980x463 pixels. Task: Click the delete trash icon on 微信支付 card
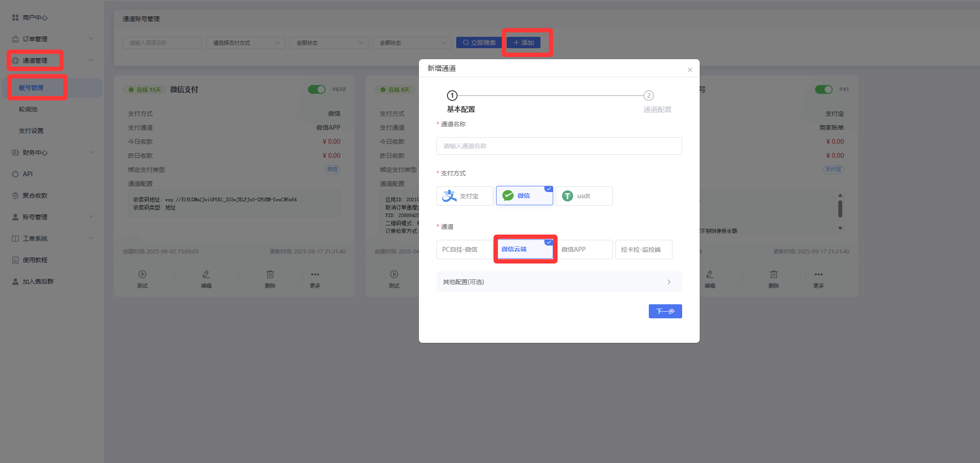click(x=270, y=274)
